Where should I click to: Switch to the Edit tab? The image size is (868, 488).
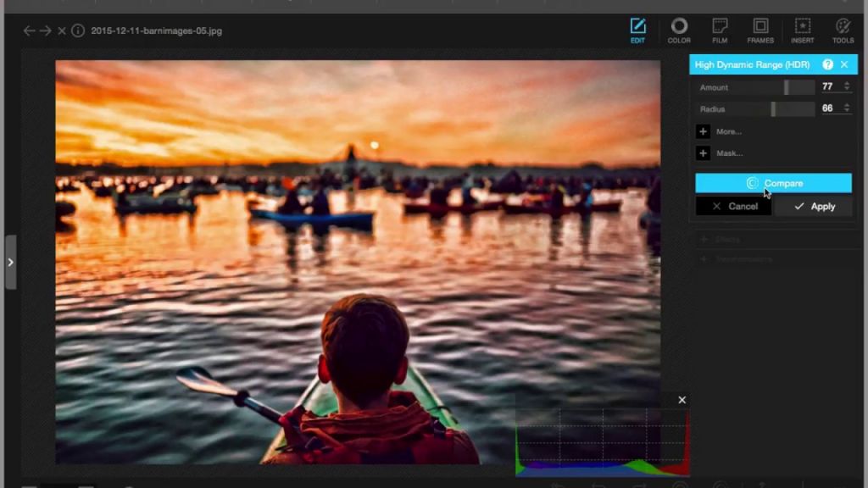(x=637, y=30)
